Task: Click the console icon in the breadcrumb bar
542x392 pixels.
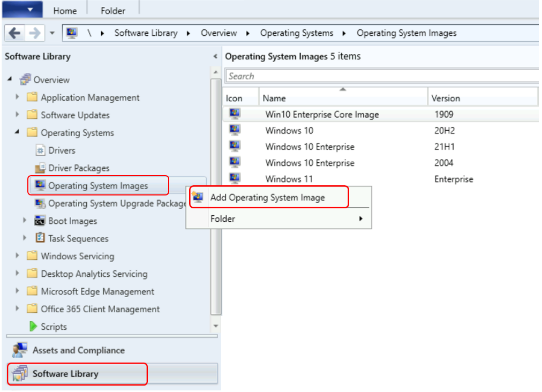Action: click(x=72, y=33)
